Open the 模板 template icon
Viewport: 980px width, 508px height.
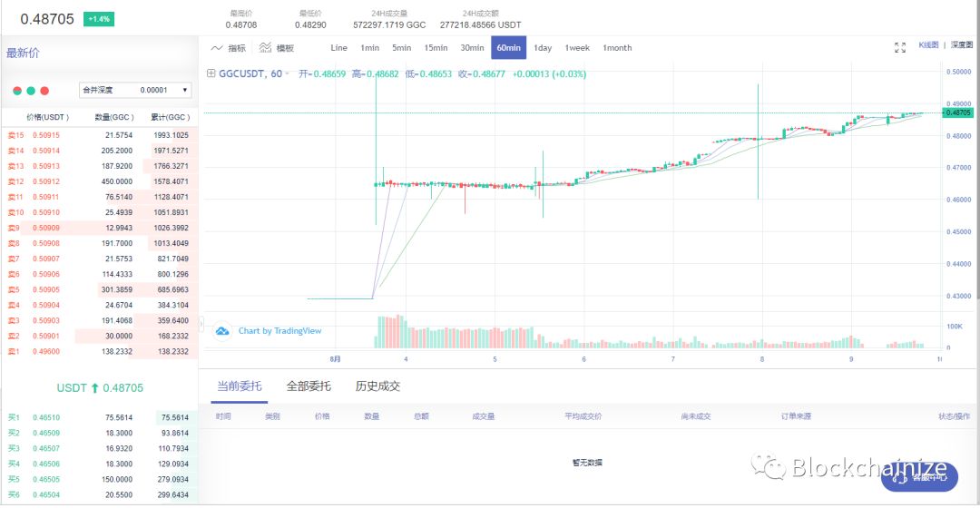[265, 48]
